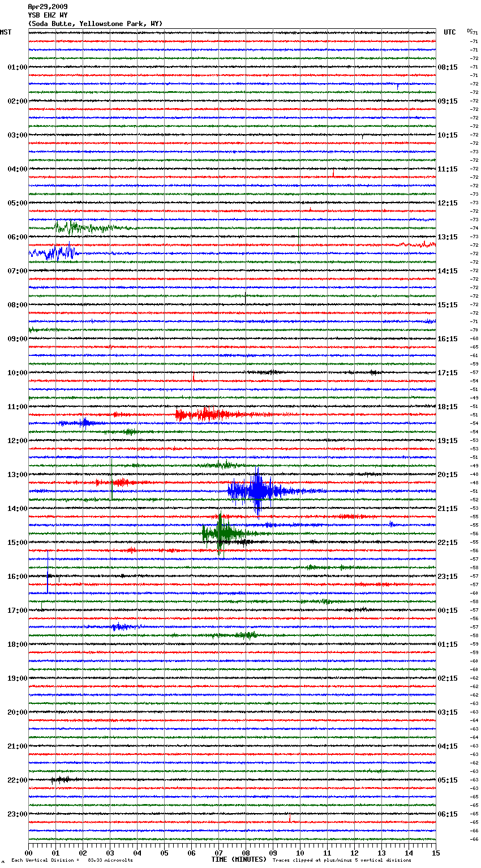
Task: Select the 08:00 MST time label
Action: pyautogui.click(x=18, y=305)
